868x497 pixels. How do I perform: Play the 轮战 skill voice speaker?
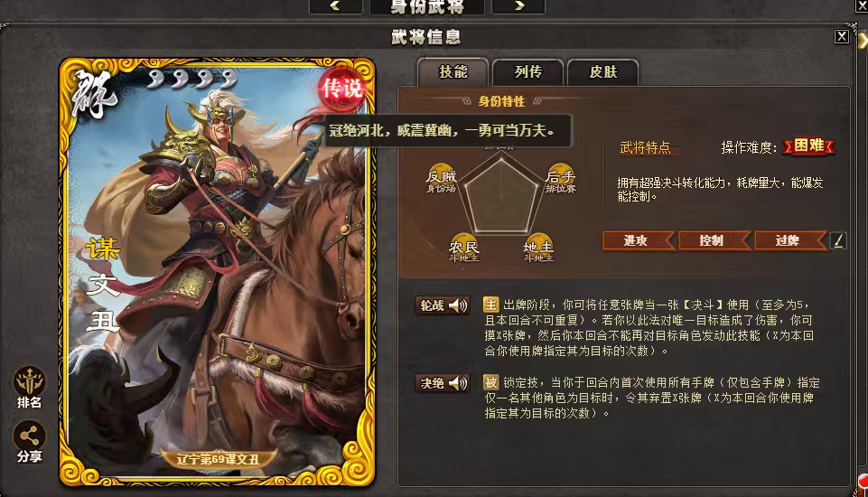(x=458, y=305)
